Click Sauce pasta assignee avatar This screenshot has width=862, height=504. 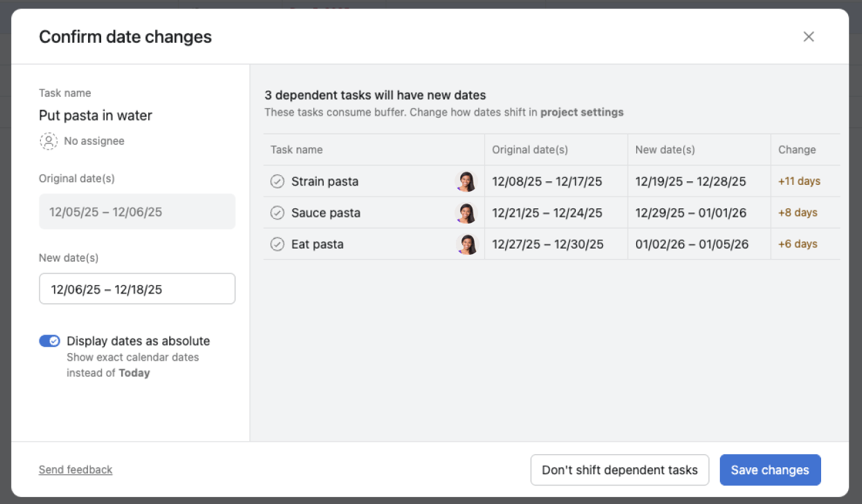pos(466,213)
